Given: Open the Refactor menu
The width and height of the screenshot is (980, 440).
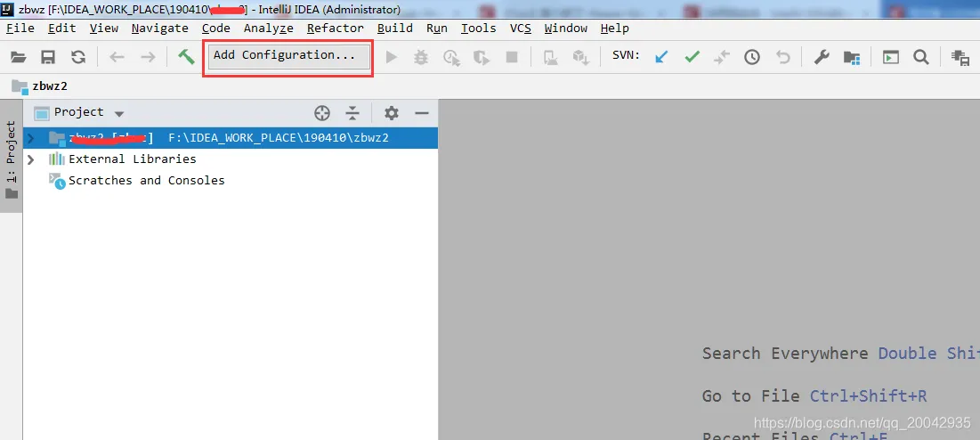Looking at the screenshot, I should (x=336, y=29).
